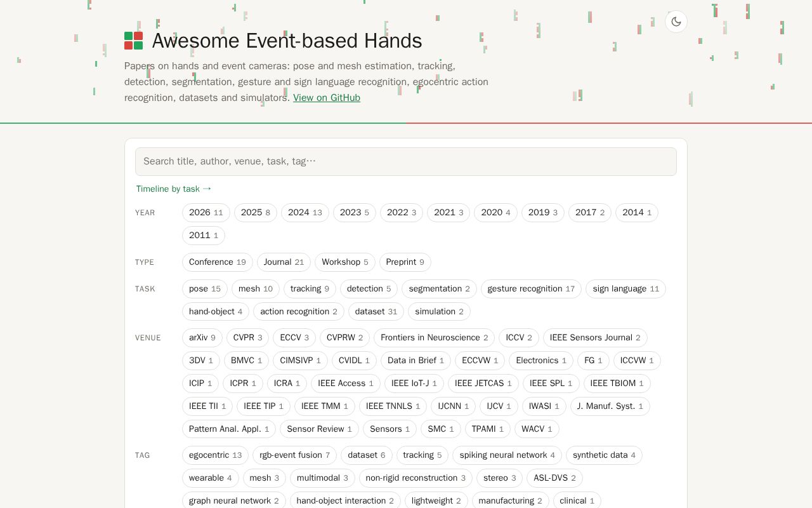Filter by year 2022
The width and height of the screenshot is (812, 508).
402,213
